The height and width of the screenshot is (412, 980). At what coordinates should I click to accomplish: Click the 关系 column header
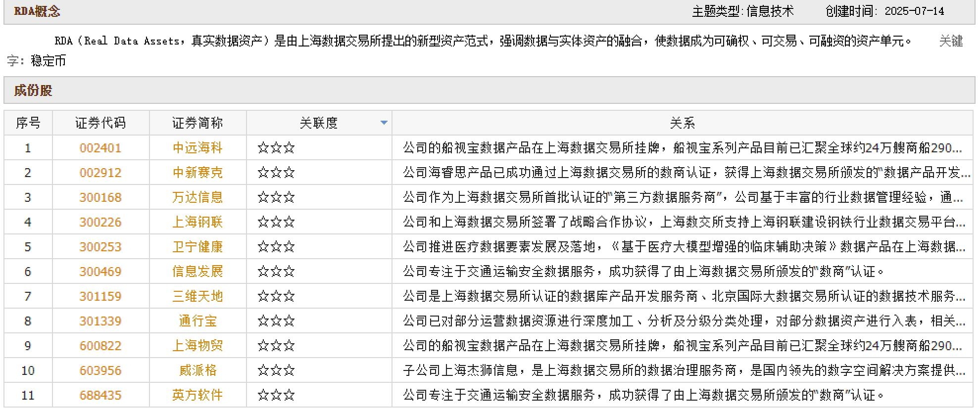coord(683,123)
